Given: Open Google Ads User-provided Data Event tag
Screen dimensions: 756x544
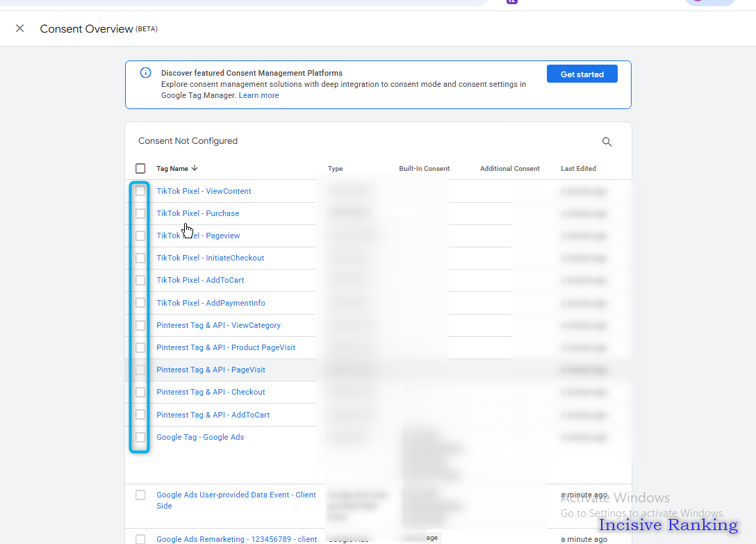Looking at the screenshot, I should pos(236,500).
